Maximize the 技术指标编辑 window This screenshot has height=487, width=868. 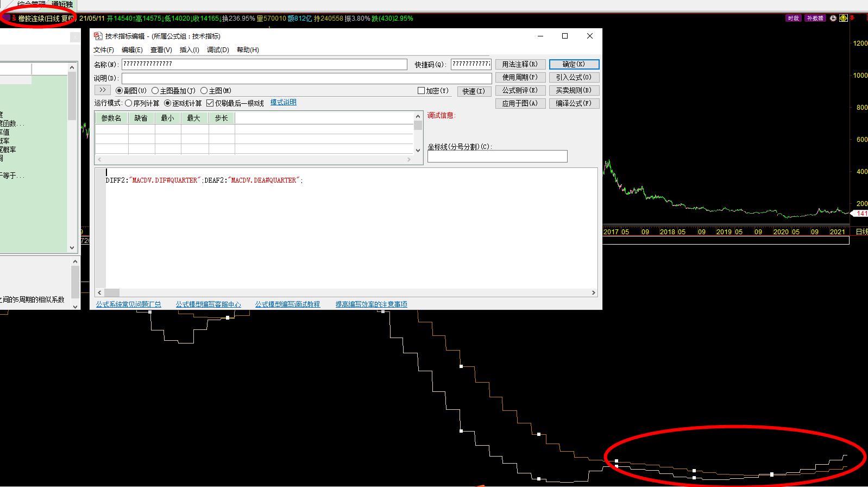click(565, 36)
